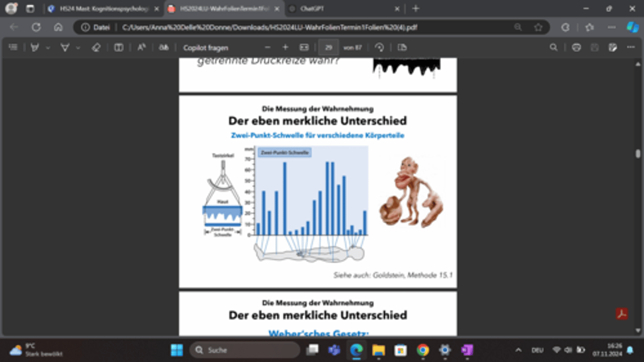This screenshot has height=362, width=644.
Task: Click 'Siehe auch: Goldstein, Methode 15.1' text
Action: coord(393,275)
